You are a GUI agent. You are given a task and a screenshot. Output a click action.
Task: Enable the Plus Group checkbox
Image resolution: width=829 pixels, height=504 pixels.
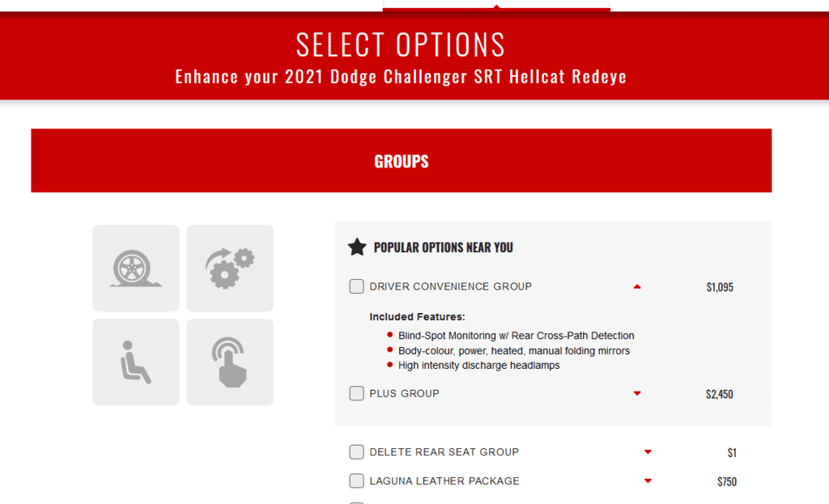click(x=356, y=394)
